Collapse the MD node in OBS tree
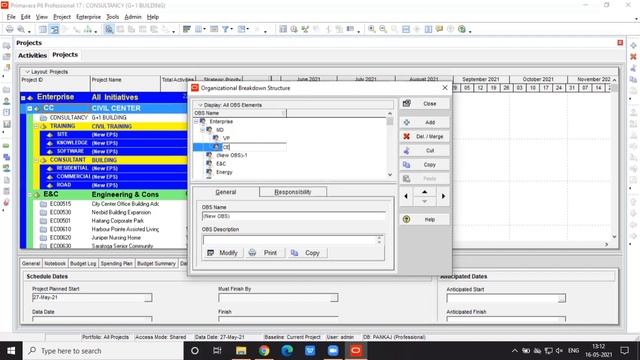The height and width of the screenshot is (360, 640). pos(203,130)
